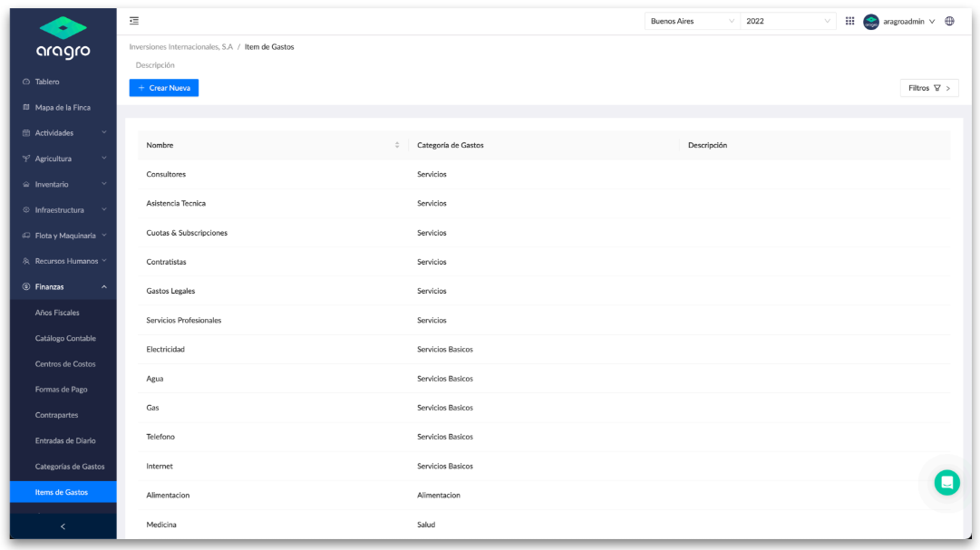This screenshot has height=550, width=980.
Task: Open the 2022 year dropdown
Action: (788, 21)
